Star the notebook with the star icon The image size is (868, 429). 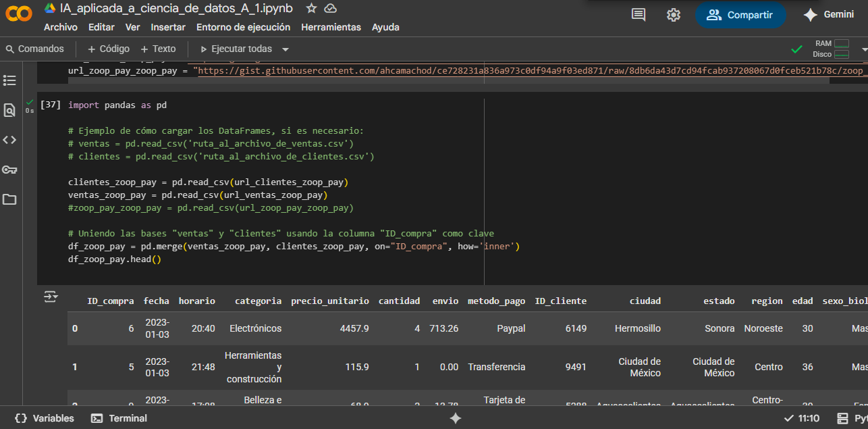(311, 8)
